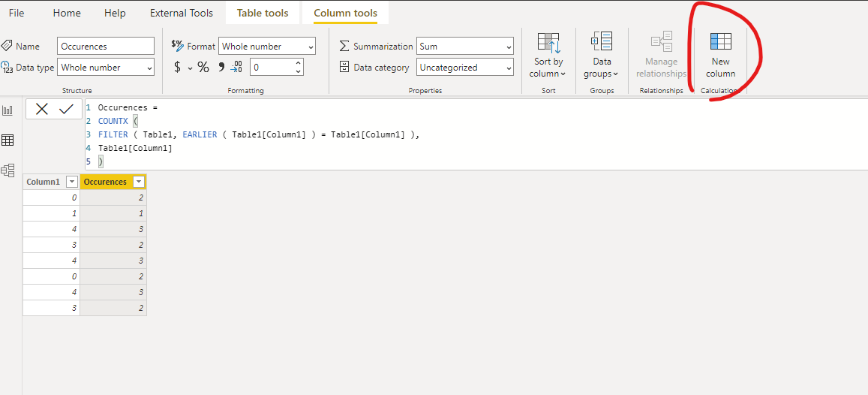The image size is (868, 395).
Task: Click the Occurences cell containing 1
Action: click(113, 213)
